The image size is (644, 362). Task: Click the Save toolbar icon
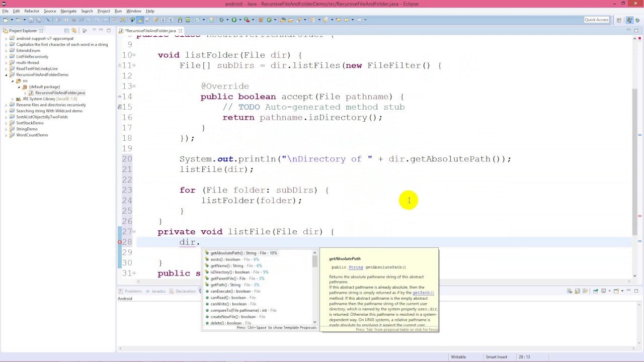coord(31,20)
